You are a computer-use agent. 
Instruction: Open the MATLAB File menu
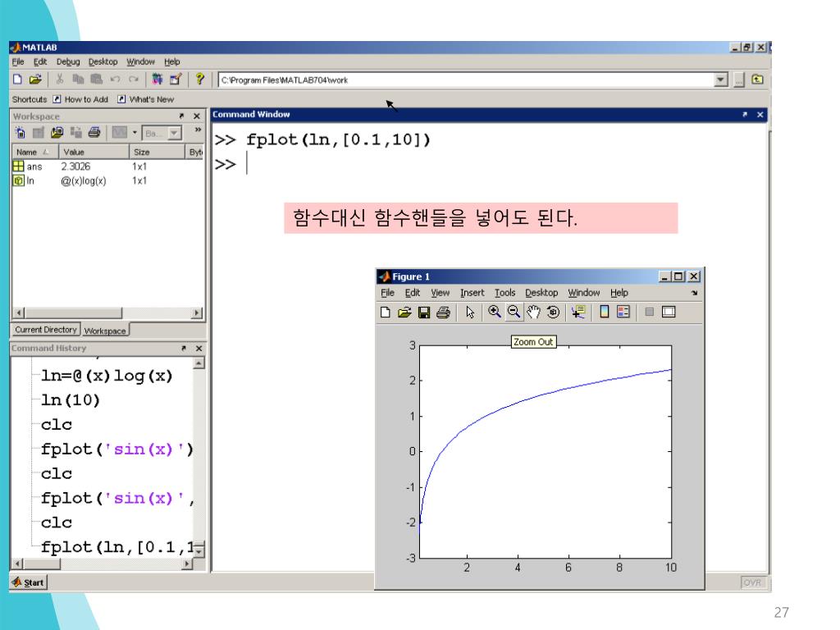pyautogui.click(x=18, y=62)
